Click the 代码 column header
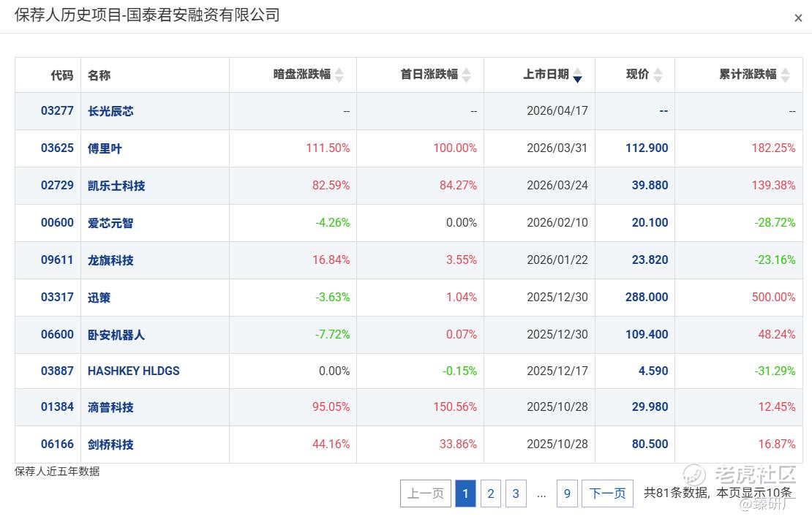Screen dimensions: 812x522 (62, 75)
